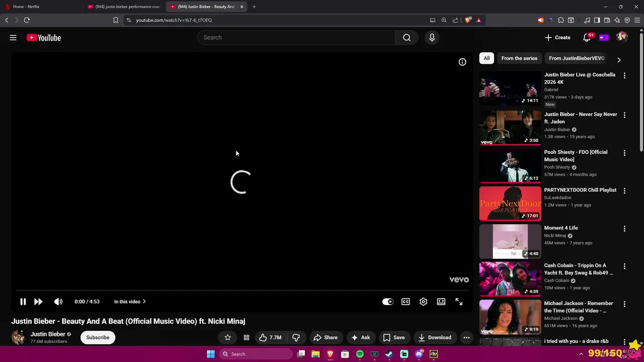
Task: Open Moment 4 Life thumbnail
Action: click(x=510, y=241)
